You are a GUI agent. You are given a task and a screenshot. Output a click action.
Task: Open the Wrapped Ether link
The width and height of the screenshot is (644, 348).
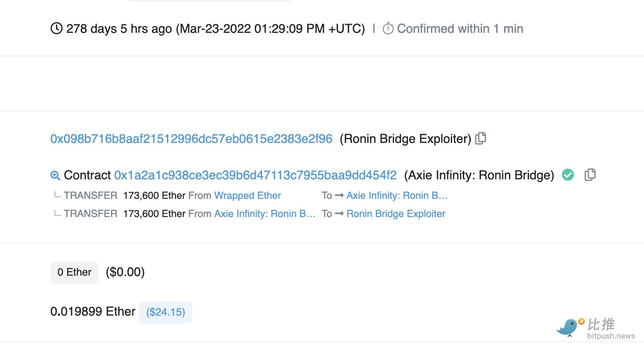(247, 196)
